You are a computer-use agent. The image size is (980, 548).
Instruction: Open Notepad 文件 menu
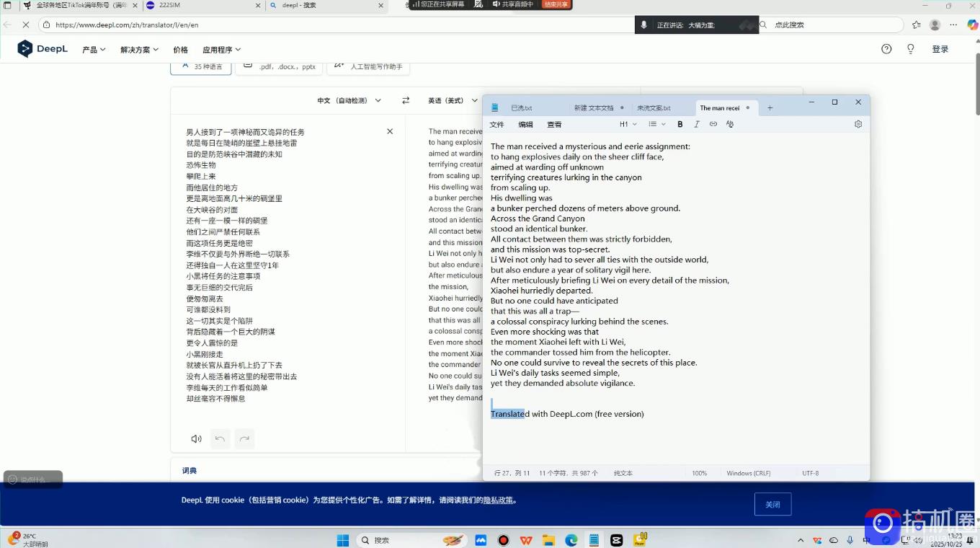coord(497,124)
